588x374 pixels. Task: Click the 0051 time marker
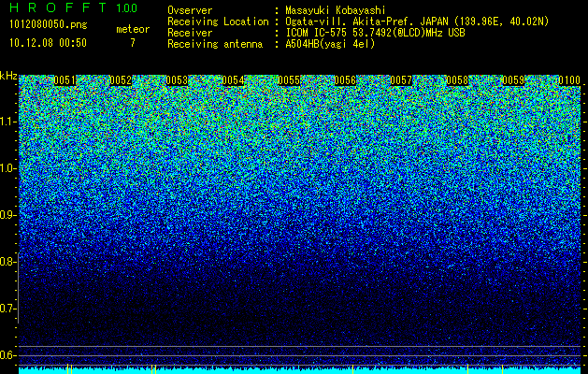(x=65, y=80)
